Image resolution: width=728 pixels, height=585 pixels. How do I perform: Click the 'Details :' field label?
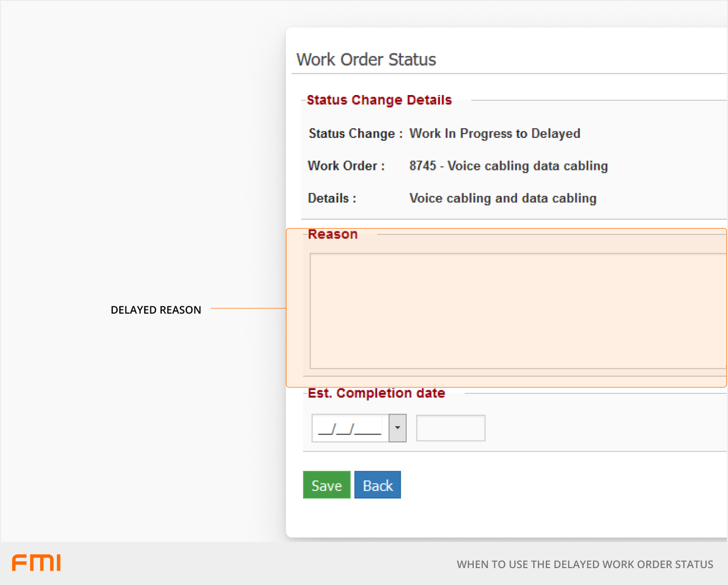[332, 199]
